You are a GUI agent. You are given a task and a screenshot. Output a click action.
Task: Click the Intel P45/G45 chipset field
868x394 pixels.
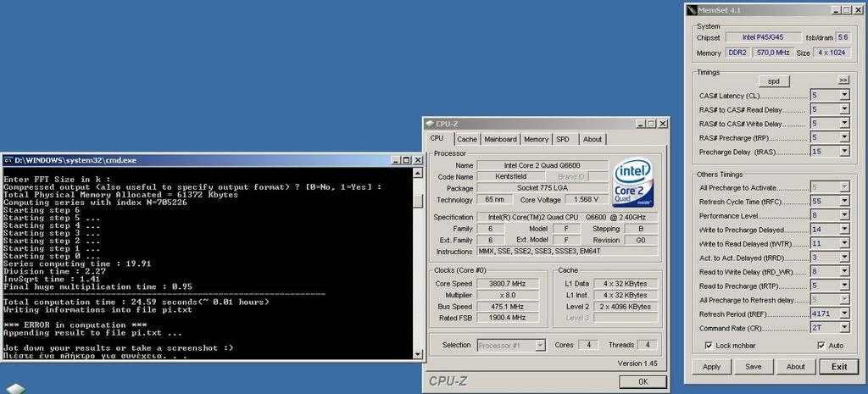click(763, 37)
